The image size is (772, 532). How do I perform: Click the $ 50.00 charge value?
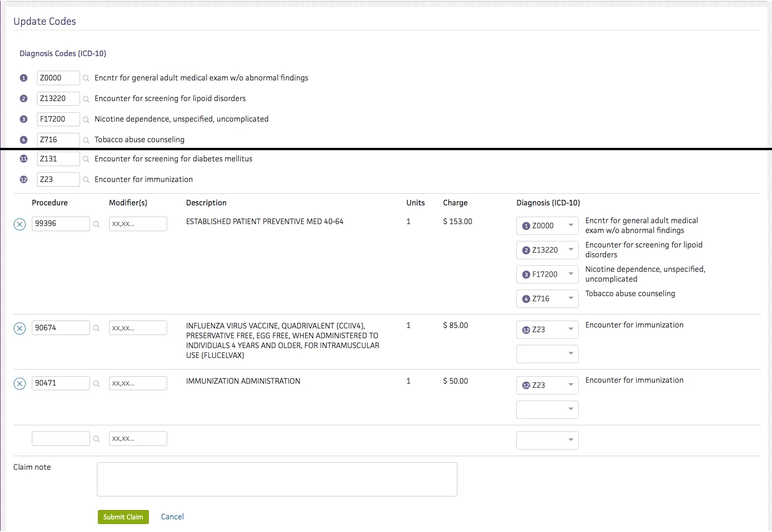(x=456, y=381)
